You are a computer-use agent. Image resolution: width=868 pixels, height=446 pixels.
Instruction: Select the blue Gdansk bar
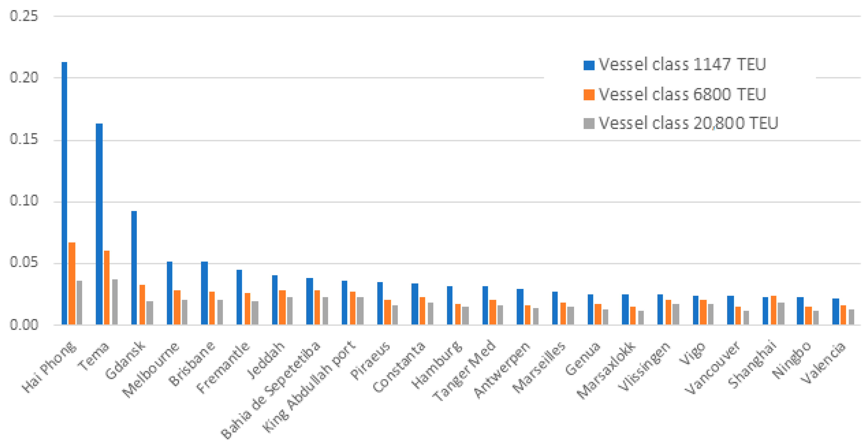coord(134,268)
